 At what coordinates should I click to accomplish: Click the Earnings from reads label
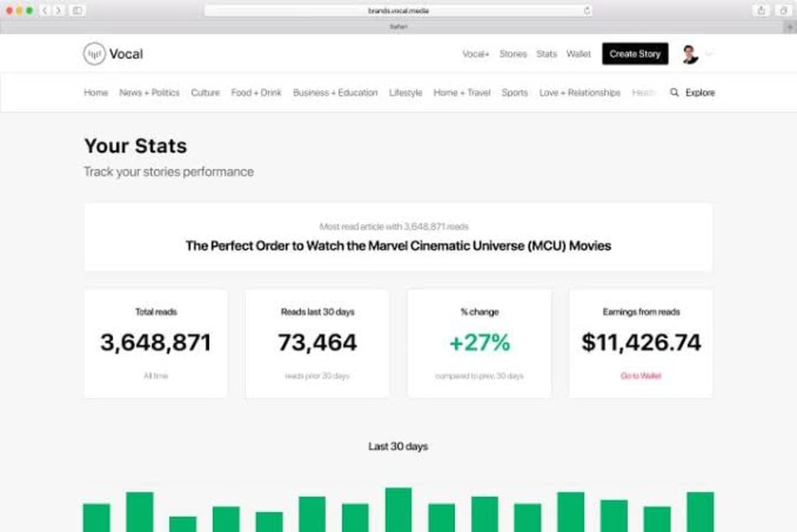click(641, 312)
